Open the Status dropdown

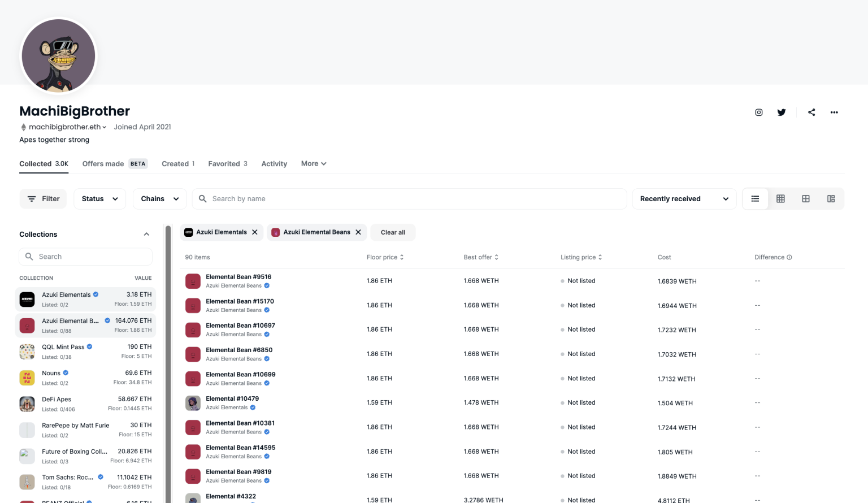[99, 199]
